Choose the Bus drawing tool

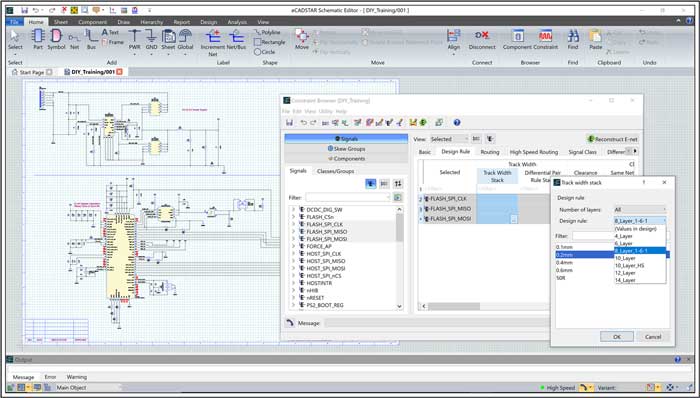(92, 39)
